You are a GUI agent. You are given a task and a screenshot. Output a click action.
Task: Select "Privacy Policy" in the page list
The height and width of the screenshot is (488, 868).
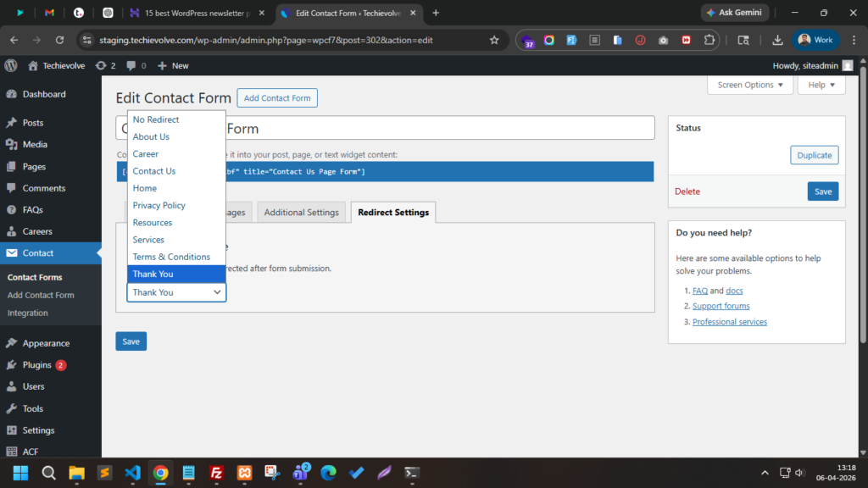pos(159,205)
